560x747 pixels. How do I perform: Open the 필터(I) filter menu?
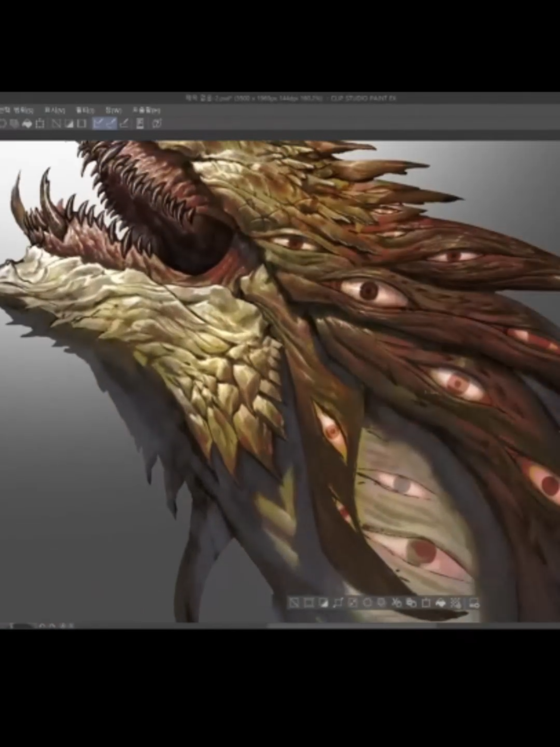[85, 111]
